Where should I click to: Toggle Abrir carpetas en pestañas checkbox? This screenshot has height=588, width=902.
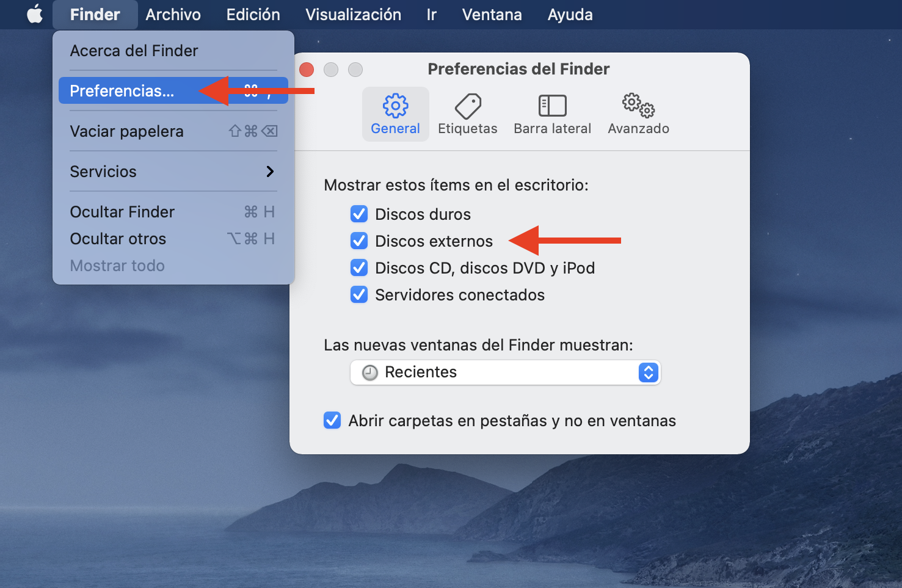click(332, 421)
